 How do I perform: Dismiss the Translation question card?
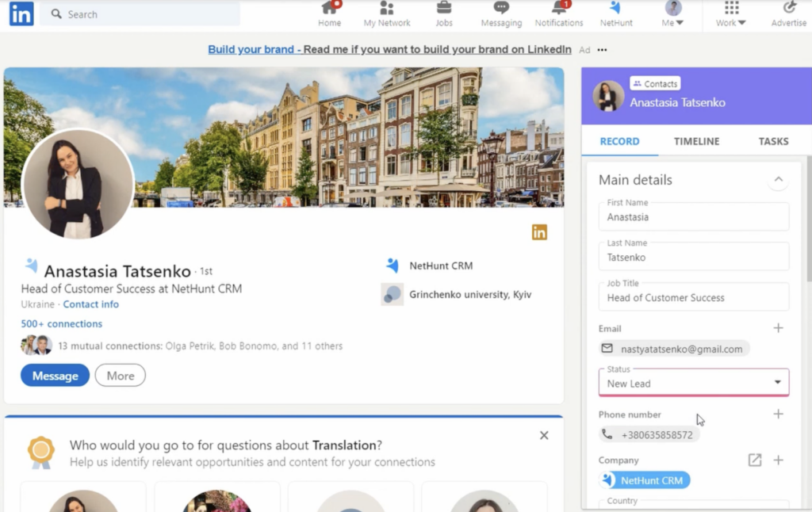pyautogui.click(x=544, y=435)
